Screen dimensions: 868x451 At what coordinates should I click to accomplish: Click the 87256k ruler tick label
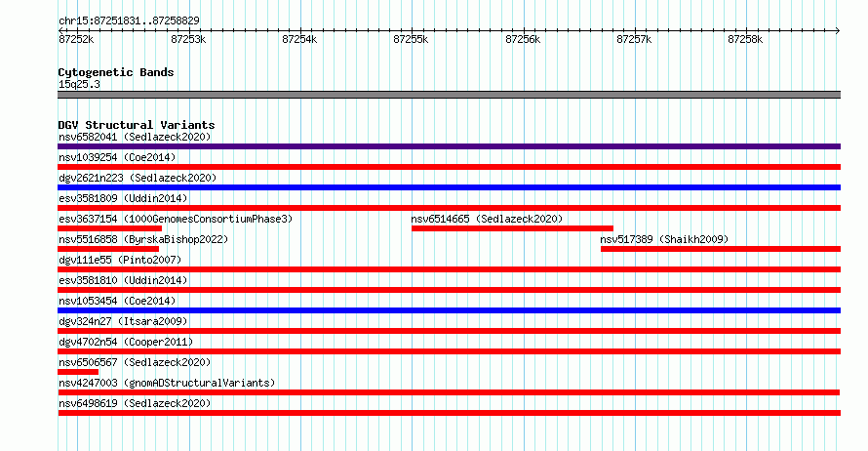click(x=523, y=39)
